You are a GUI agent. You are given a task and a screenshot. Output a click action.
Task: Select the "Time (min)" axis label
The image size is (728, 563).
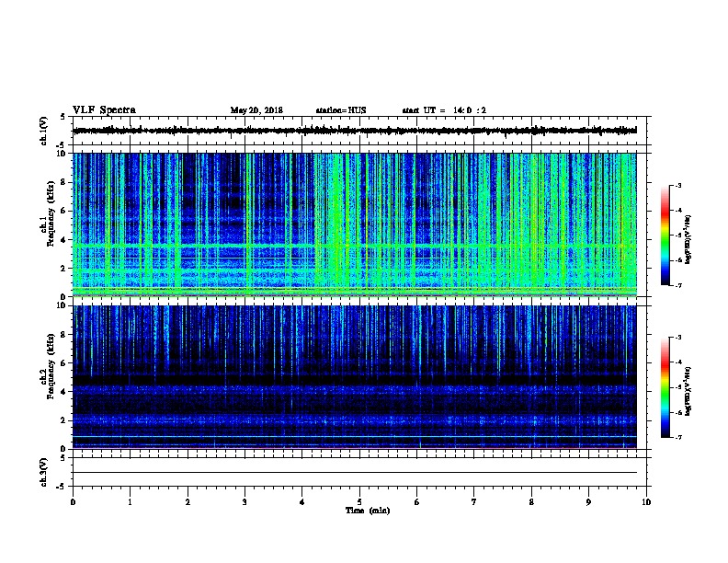[368, 511]
